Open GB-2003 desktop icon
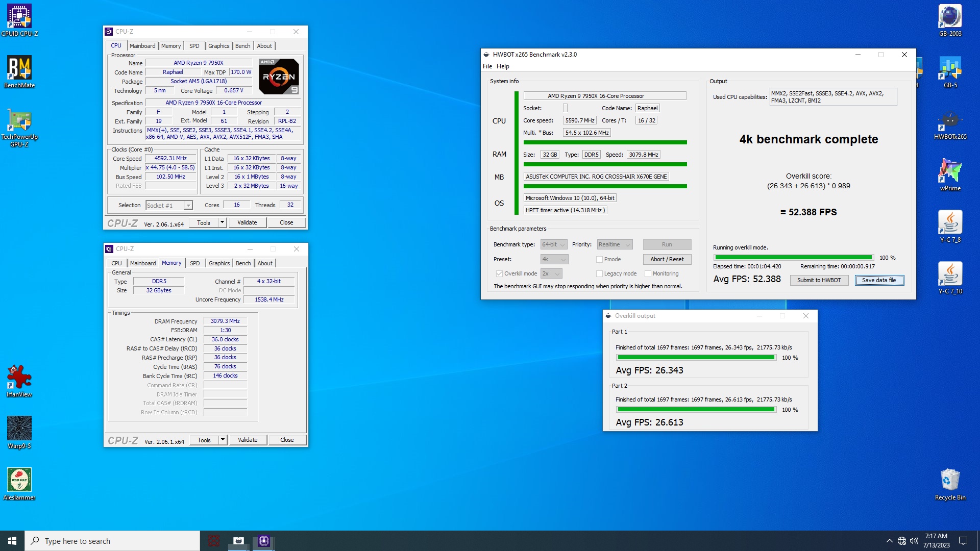The image size is (980, 551). (x=950, y=20)
